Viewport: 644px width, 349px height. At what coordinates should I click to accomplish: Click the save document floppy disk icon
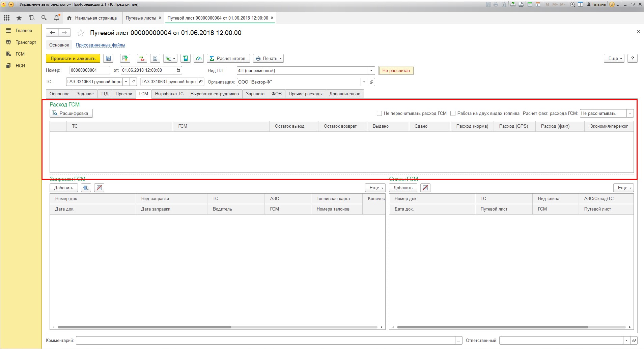click(x=108, y=58)
